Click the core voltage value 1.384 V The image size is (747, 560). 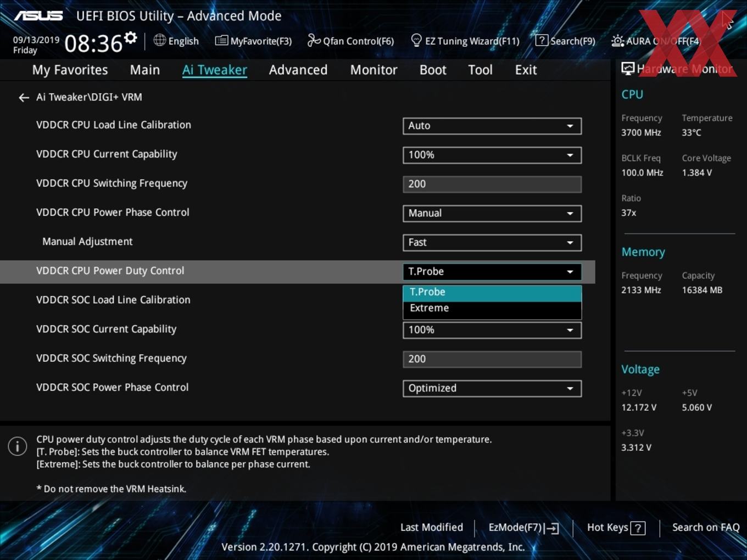[697, 173]
